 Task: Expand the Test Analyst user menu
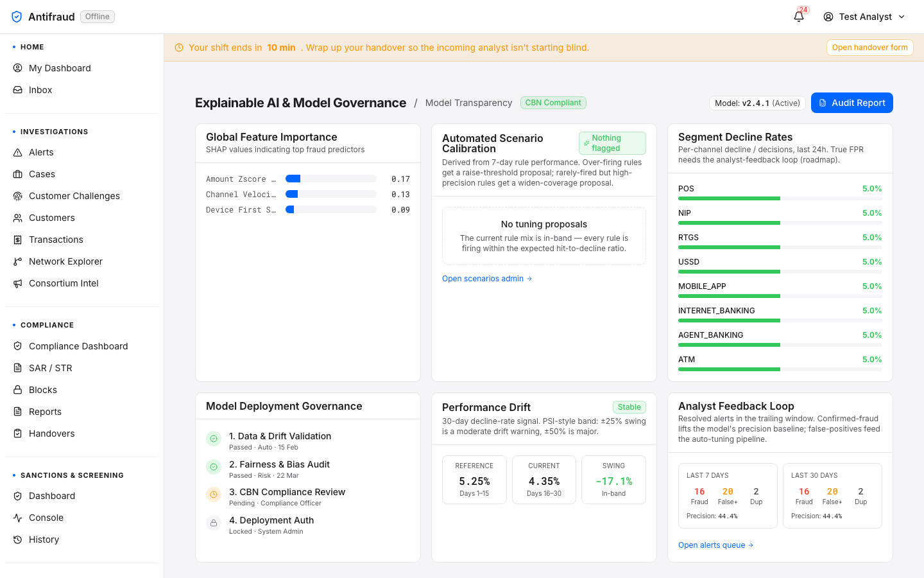coord(864,17)
